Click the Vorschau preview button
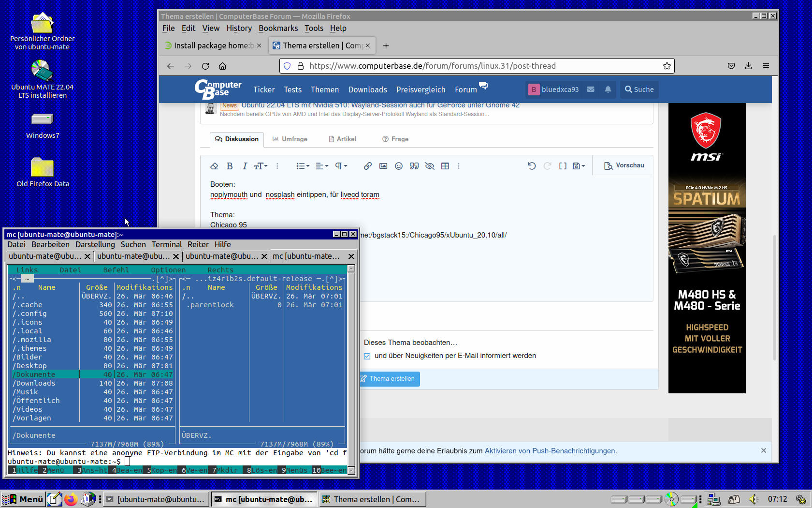Viewport: 812px width, 508px height. (624, 165)
